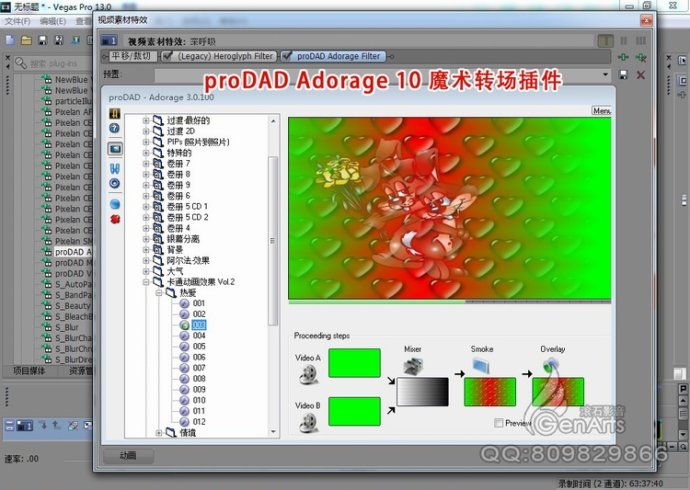
Task: Select the 银幕分离 folder
Action: (x=183, y=239)
